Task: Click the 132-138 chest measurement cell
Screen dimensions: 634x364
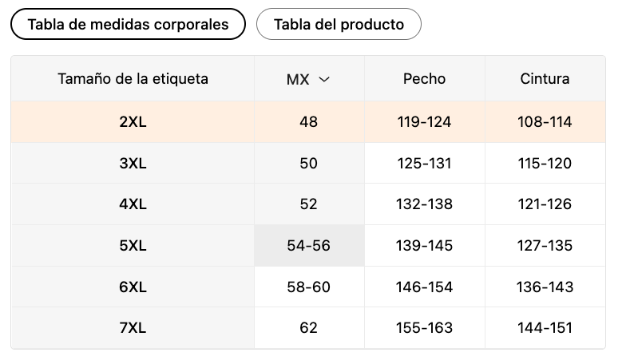Action: click(x=424, y=204)
